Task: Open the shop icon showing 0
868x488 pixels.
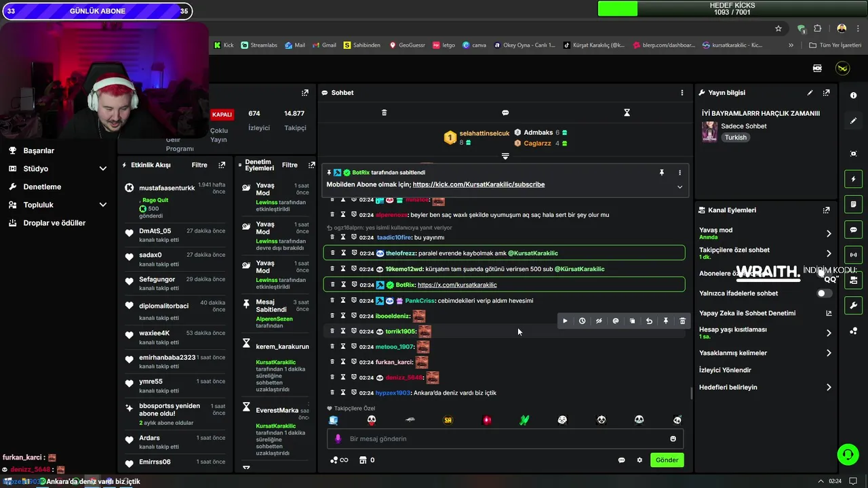Action: coord(366,460)
